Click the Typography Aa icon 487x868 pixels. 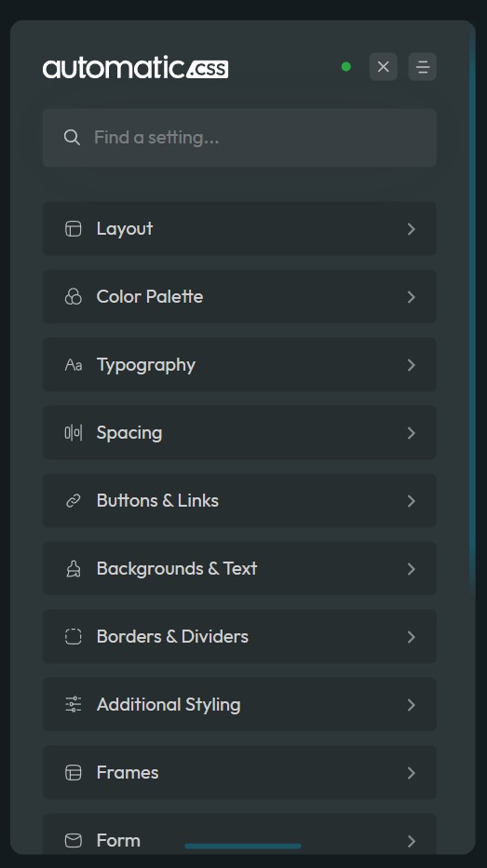(x=73, y=365)
